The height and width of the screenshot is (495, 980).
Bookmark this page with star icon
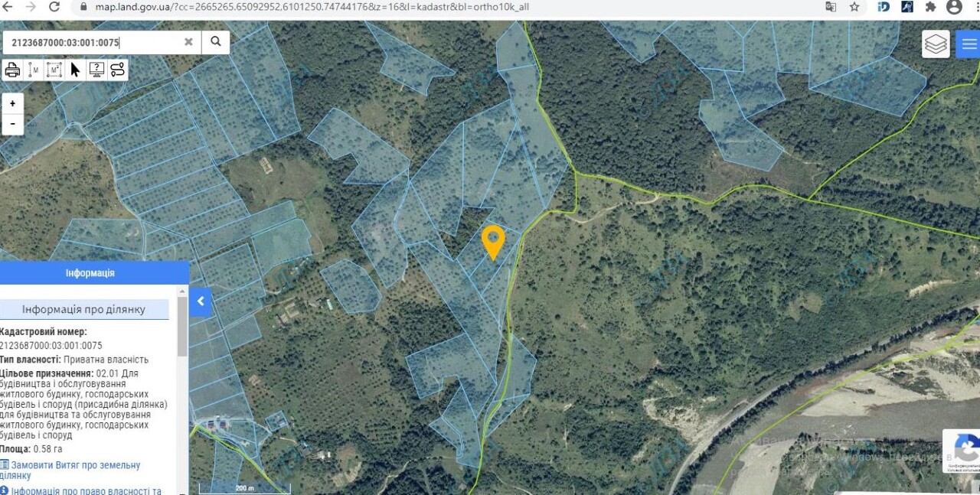[854, 7]
